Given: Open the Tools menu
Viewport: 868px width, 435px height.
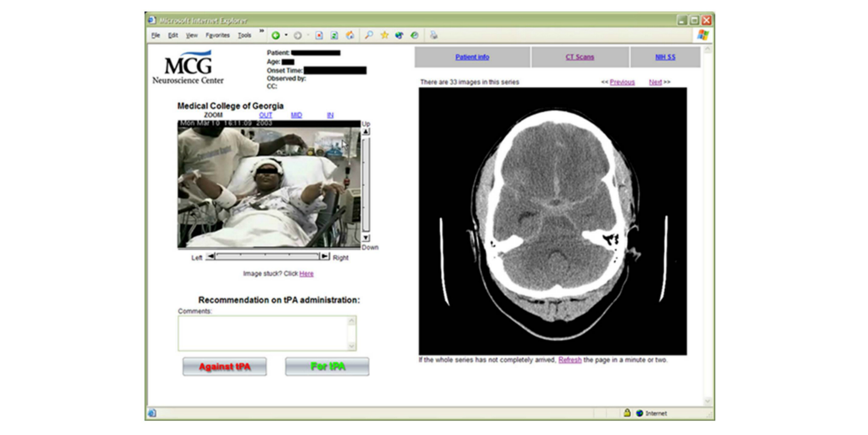Looking at the screenshot, I should click(x=245, y=35).
